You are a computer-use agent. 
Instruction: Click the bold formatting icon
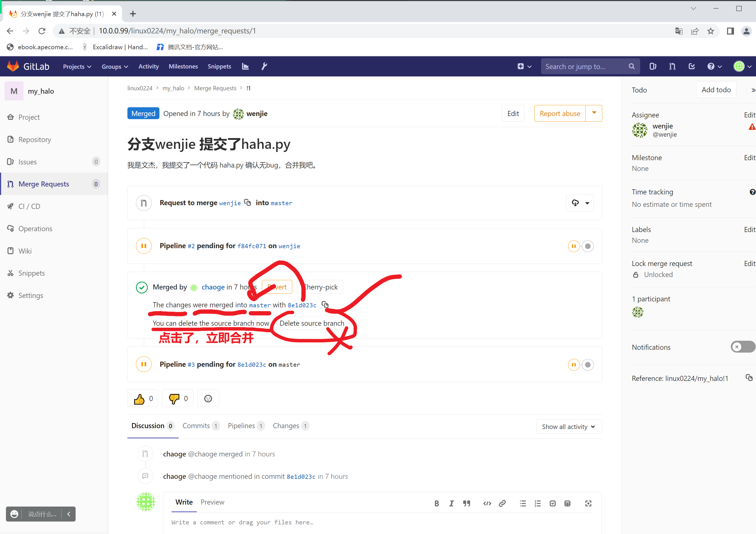point(436,503)
